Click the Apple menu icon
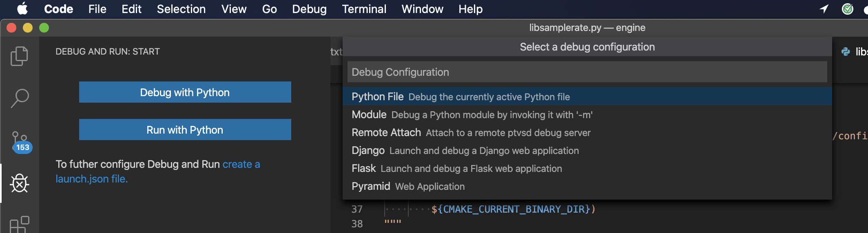This screenshot has width=868, height=233. (x=23, y=9)
